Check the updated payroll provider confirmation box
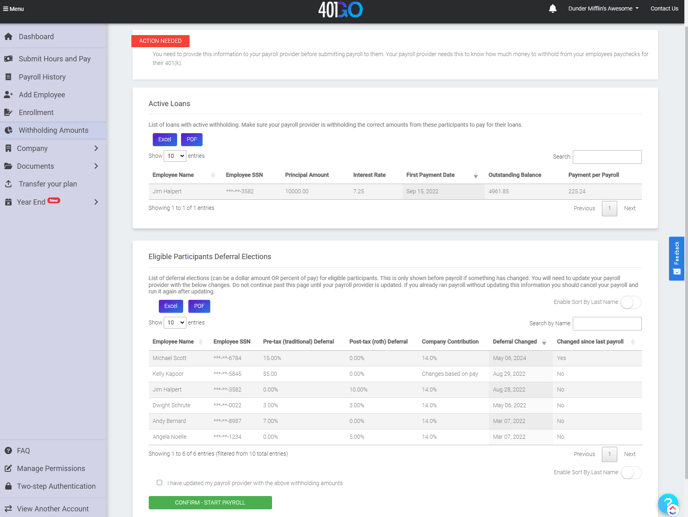The height and width of the screenshot is (517, 688). (x=159, y=483)
